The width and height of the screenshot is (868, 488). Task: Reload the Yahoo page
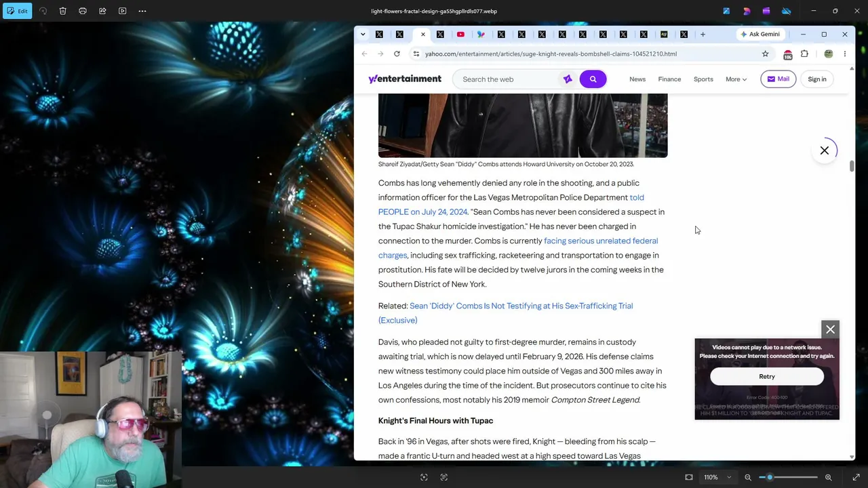(397, 54)
